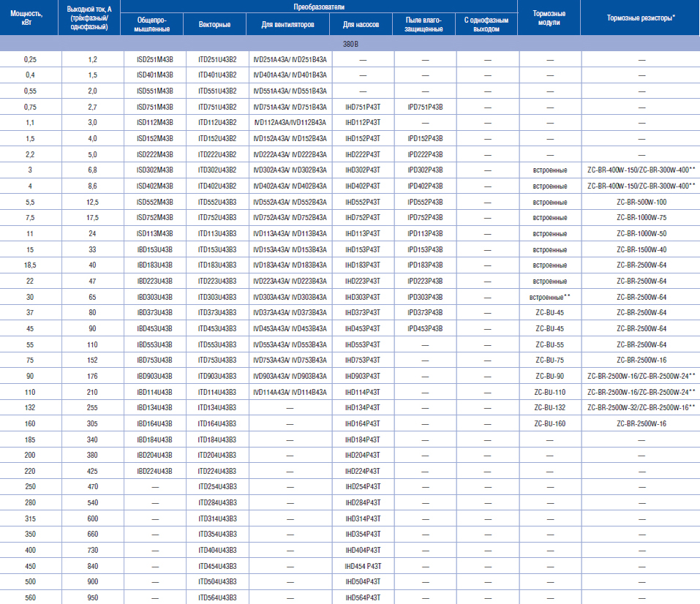The width and height of the screenshot is (700, 604).
Task: Select current value 152
Action: click(x=92, y=360)
